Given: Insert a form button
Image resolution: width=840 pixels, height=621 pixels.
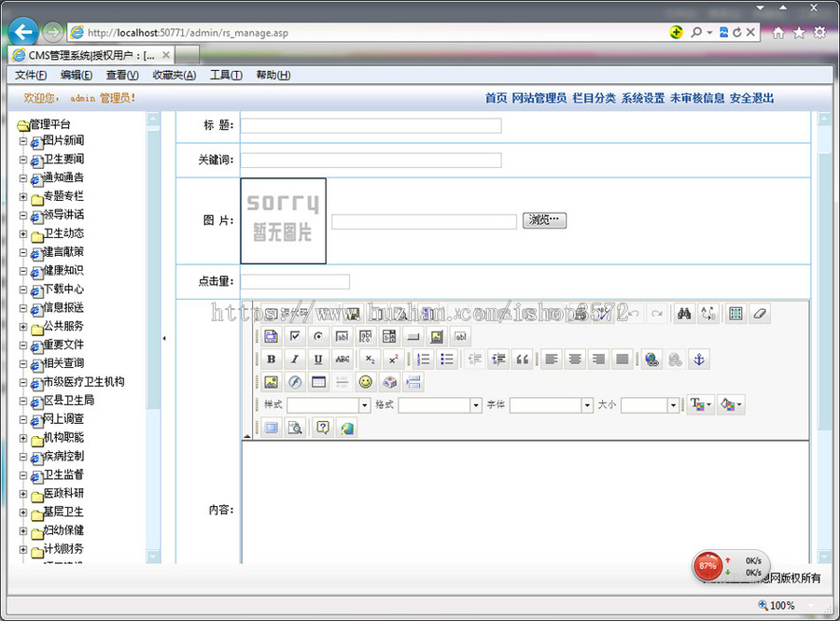Looking at the screenshot, I should (x=413, y=336).
